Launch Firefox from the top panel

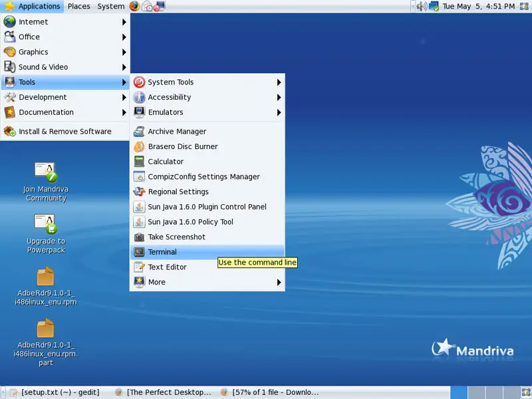coord(134,6)
